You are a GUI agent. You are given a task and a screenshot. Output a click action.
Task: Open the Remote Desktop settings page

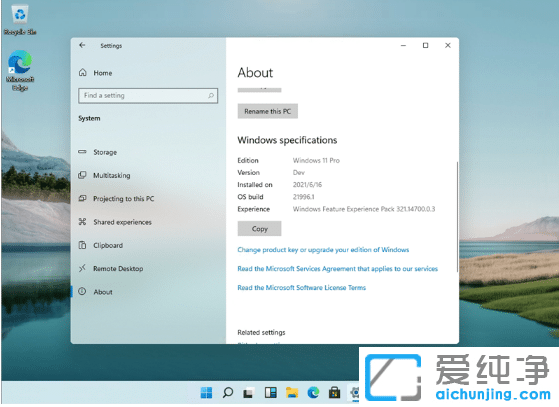point(118,268)
